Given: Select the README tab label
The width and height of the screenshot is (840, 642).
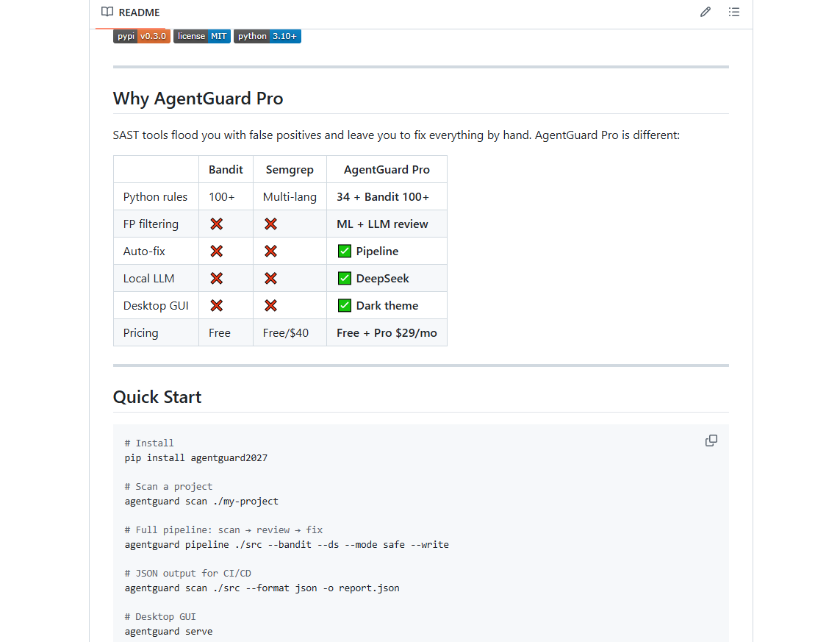Looking at the screenshot, I should coord(140,13).
